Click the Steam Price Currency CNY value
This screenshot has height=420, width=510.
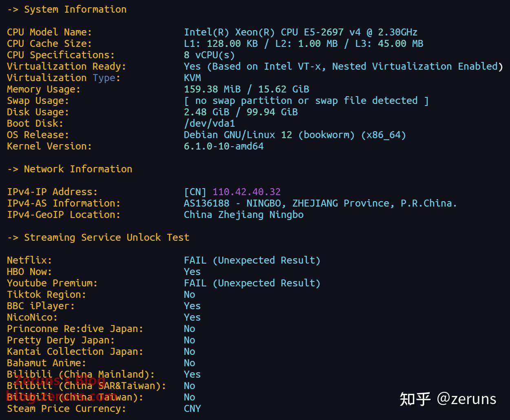pos(192,409)
